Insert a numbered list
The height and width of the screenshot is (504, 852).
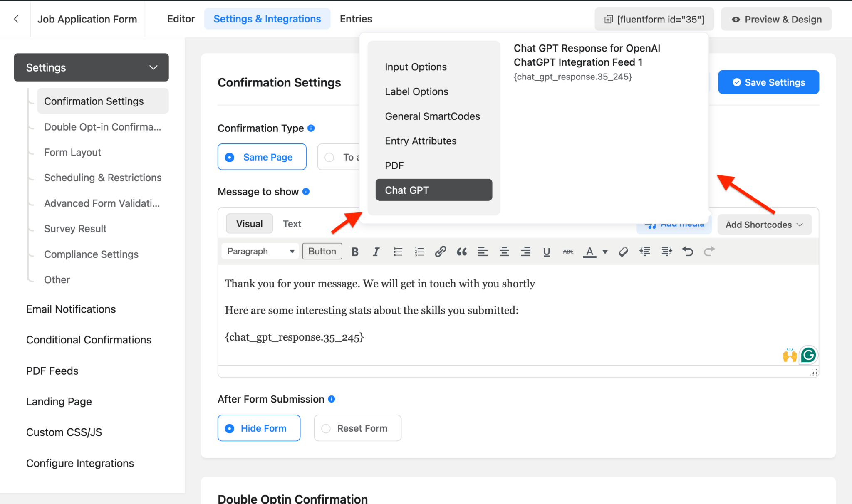click(419, 251)
